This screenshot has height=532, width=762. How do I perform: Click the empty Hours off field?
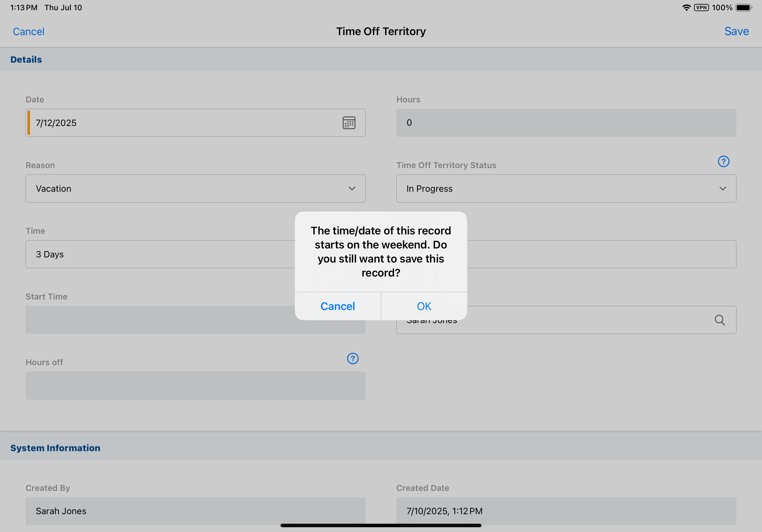[196, 386]
